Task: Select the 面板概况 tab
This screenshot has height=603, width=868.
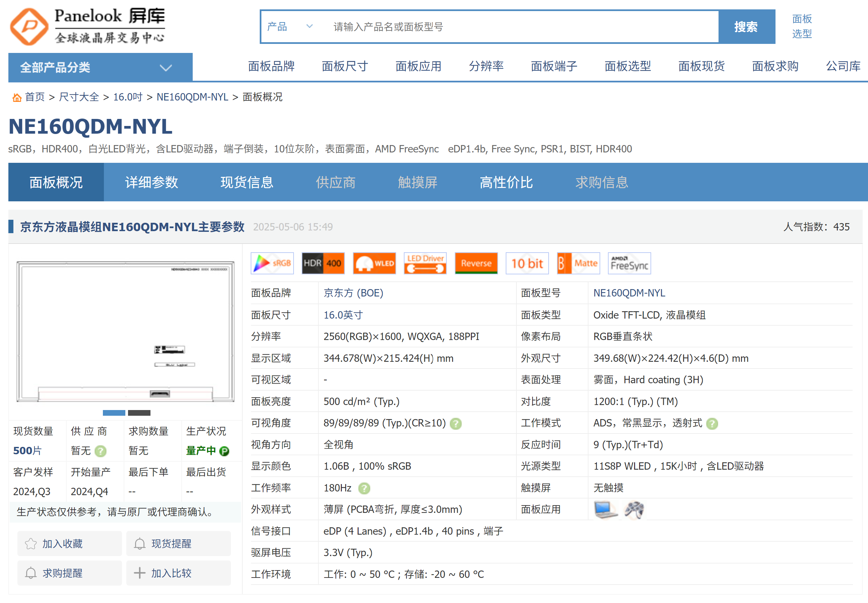Action: pyautogui.click(x=56, y=182)
